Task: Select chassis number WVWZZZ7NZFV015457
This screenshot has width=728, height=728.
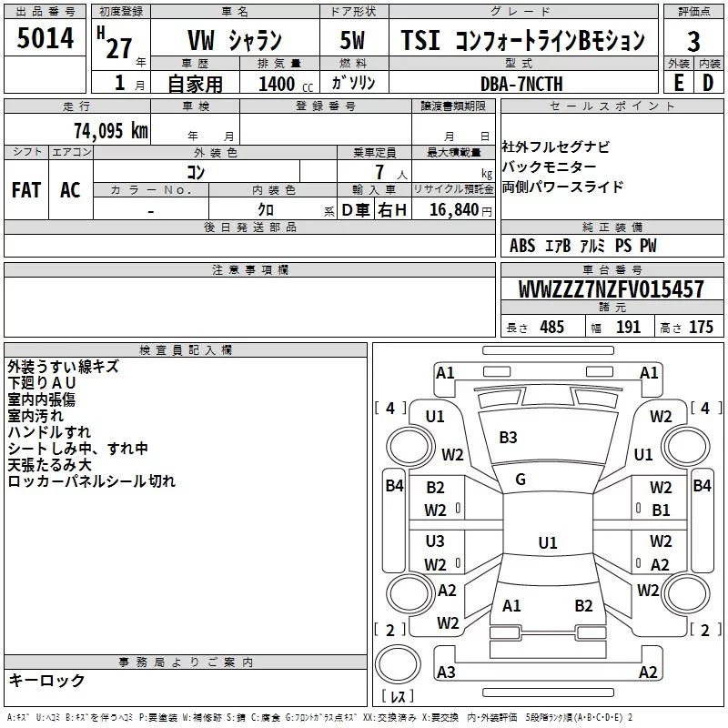Action: click(x=611, y=289)
